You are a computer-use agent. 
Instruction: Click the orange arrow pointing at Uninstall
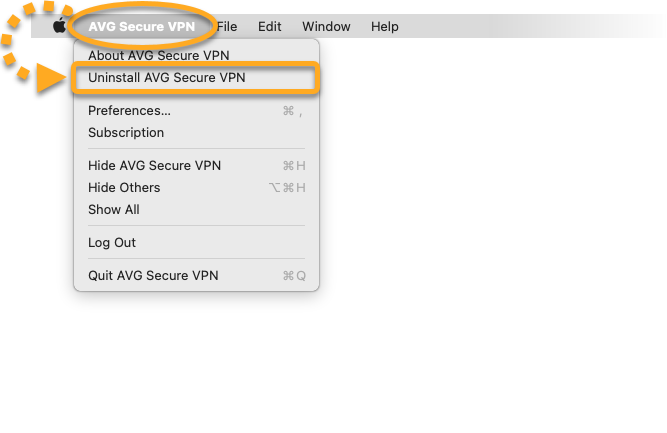pos(51,78)
